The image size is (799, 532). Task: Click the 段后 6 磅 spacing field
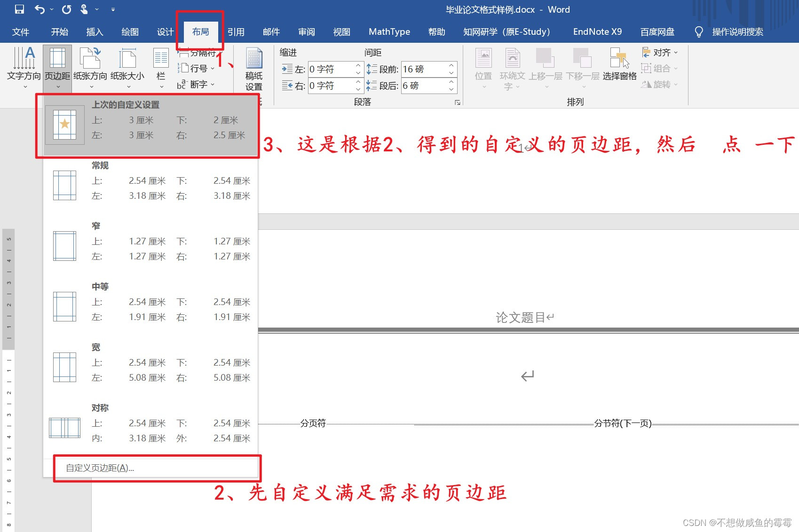(x=424, y=86)
